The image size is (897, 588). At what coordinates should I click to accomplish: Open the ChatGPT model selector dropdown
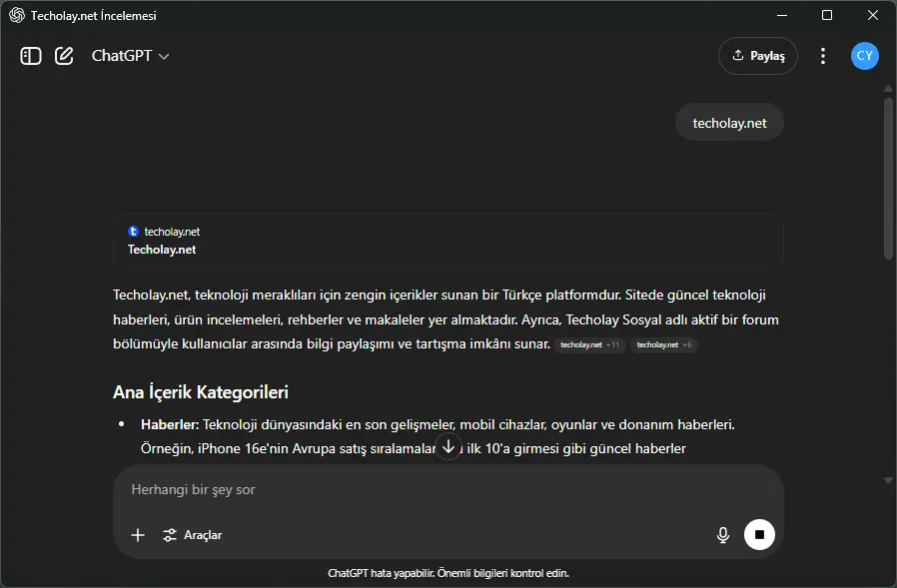(131, 56)
